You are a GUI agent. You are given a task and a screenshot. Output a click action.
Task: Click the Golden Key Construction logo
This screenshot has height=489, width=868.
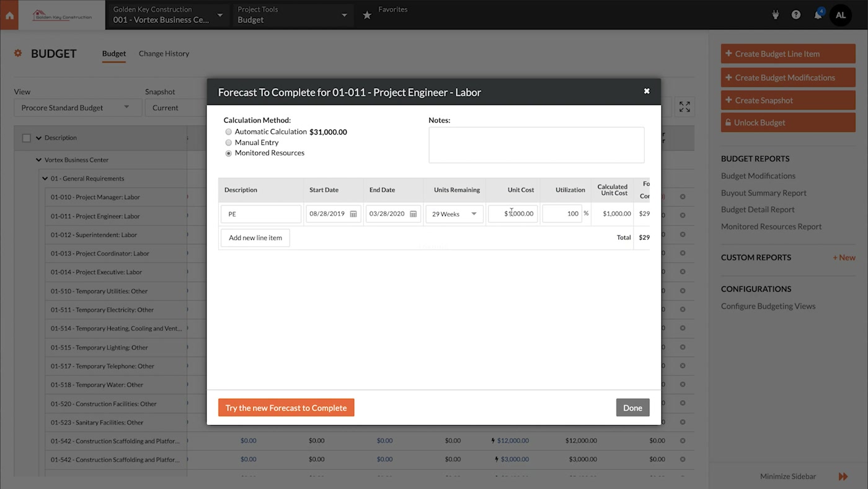click(x=62, y=16)
